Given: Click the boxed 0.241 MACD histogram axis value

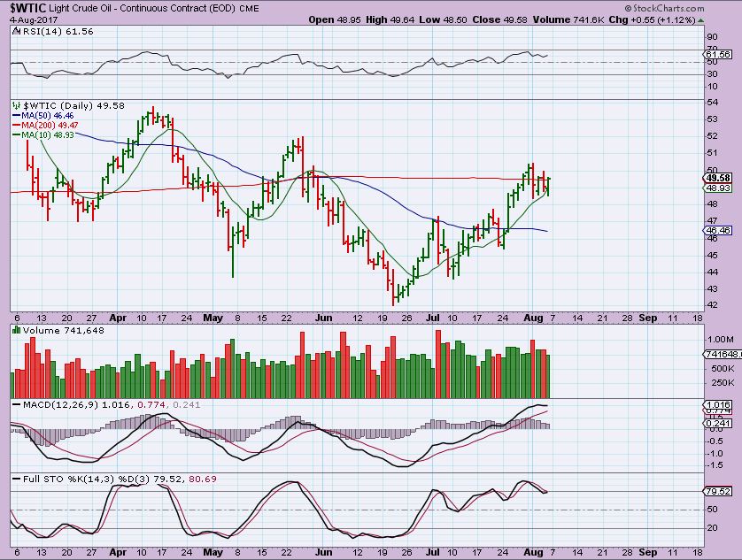Looking at the screenshot, I should coord(718,423).
